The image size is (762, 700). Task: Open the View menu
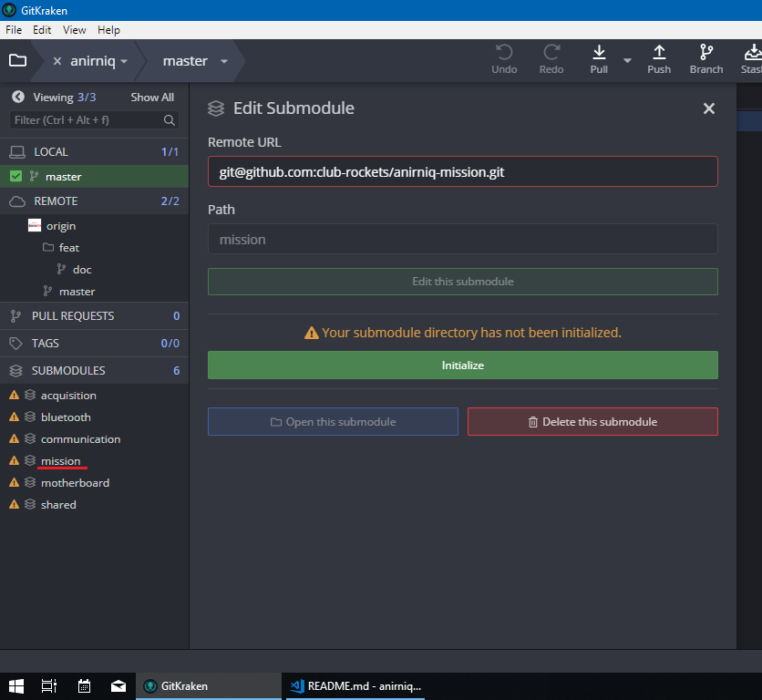click(75, 30)
